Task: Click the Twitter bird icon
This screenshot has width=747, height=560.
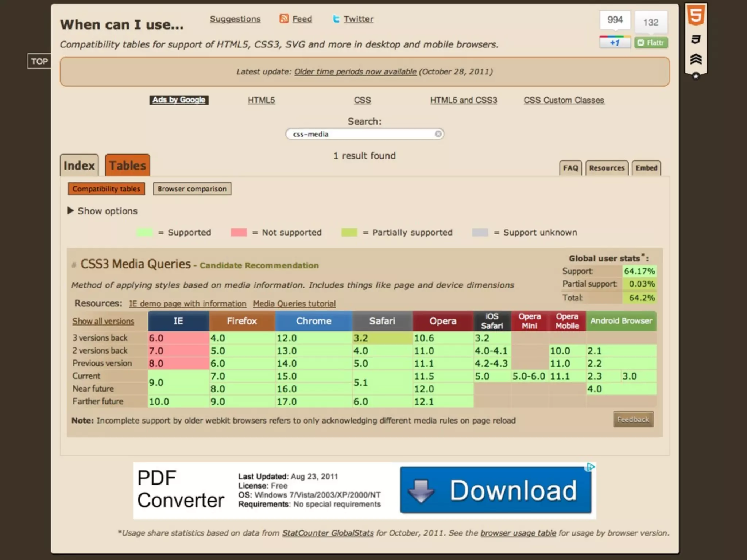Action: (x=336, y=19)
